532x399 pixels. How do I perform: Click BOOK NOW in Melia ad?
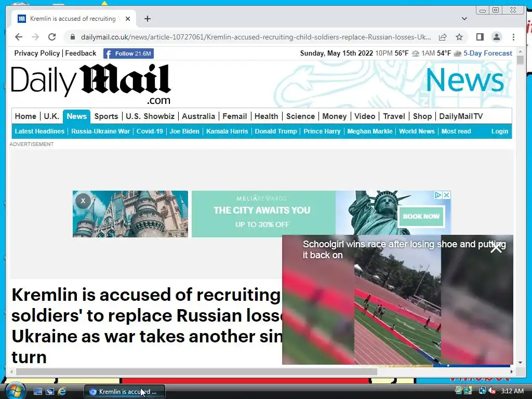click(421, 216)
